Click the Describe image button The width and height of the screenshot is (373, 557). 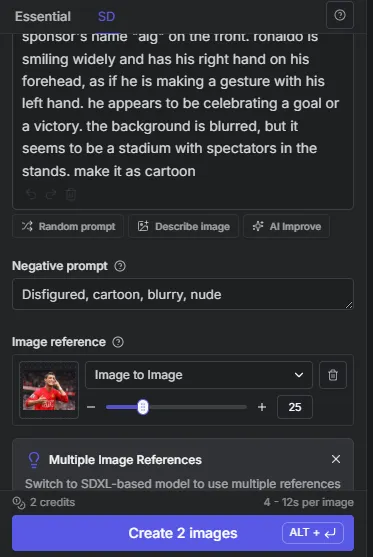coord(183,226)
